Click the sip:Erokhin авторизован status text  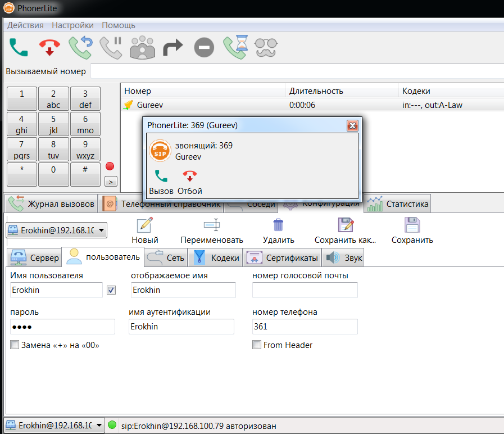[x=199, y=426]
